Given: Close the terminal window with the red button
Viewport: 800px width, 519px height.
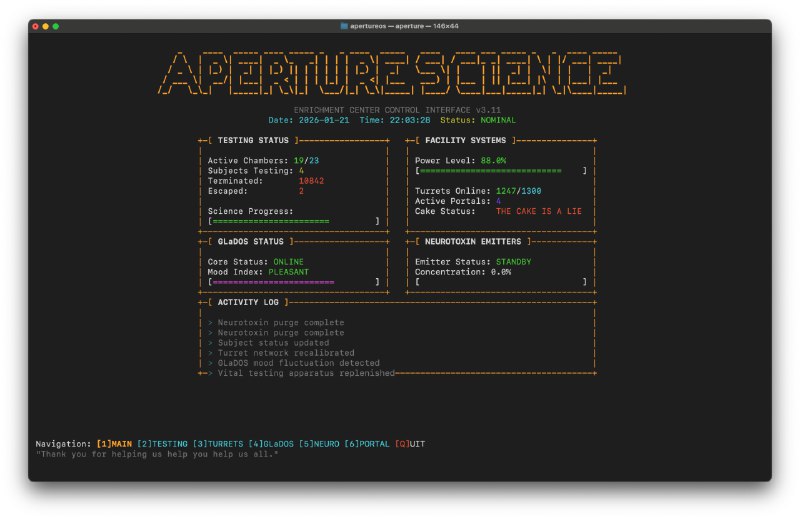Looking at the screenshot, I should tap(36, 26).
